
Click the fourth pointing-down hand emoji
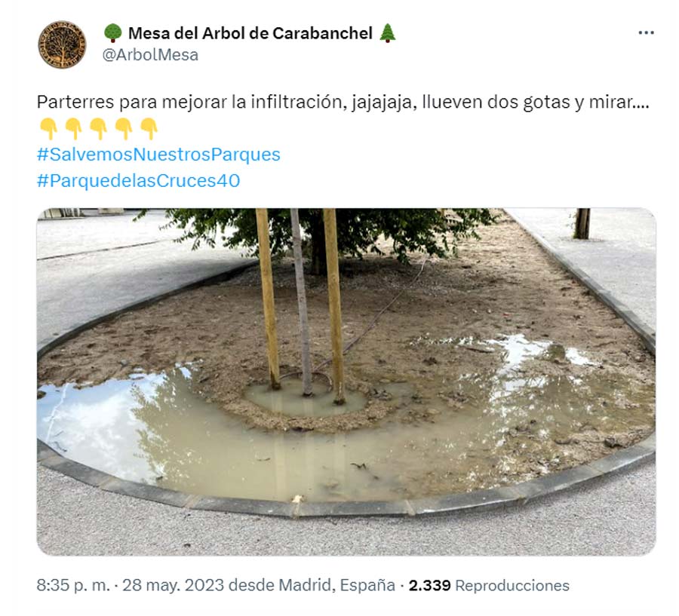pos(124,129)
